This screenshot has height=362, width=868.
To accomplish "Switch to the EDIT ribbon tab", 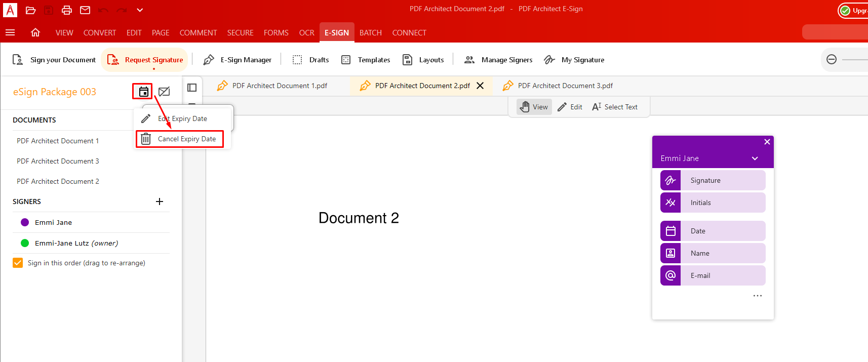I will 134,32.
